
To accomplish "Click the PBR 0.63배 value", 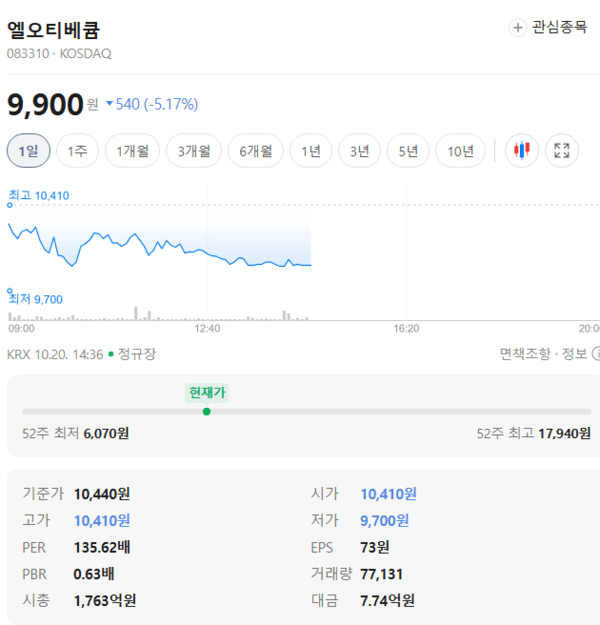I will tap(94, 574).
